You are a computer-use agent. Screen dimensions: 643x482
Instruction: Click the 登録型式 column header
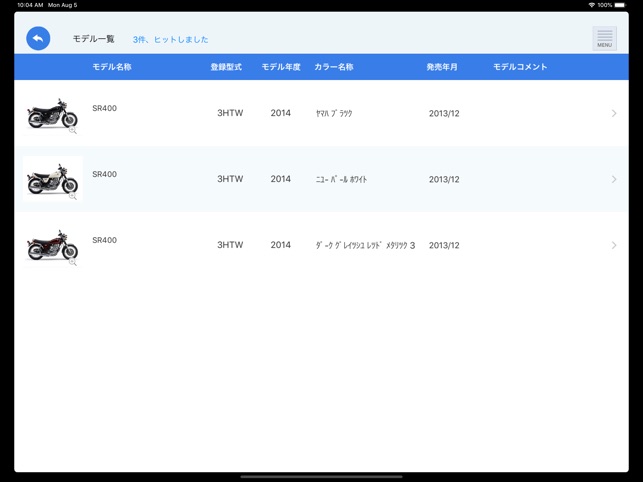[x=226, y=67]
